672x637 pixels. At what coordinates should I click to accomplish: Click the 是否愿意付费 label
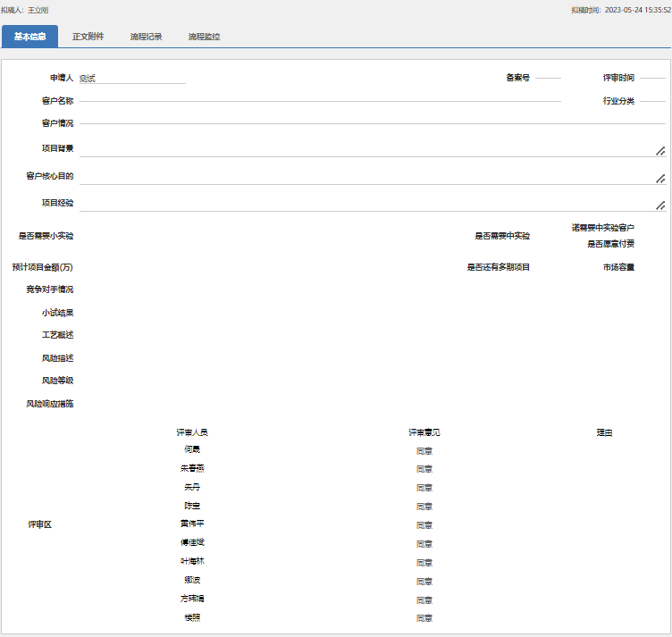coord(610,244)
